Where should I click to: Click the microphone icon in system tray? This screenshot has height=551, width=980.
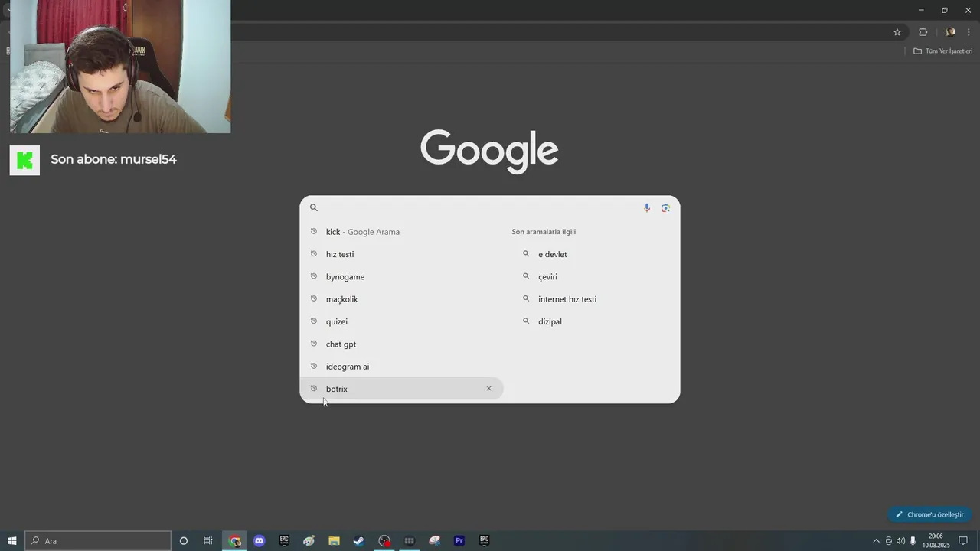click(x=913, y=541)
